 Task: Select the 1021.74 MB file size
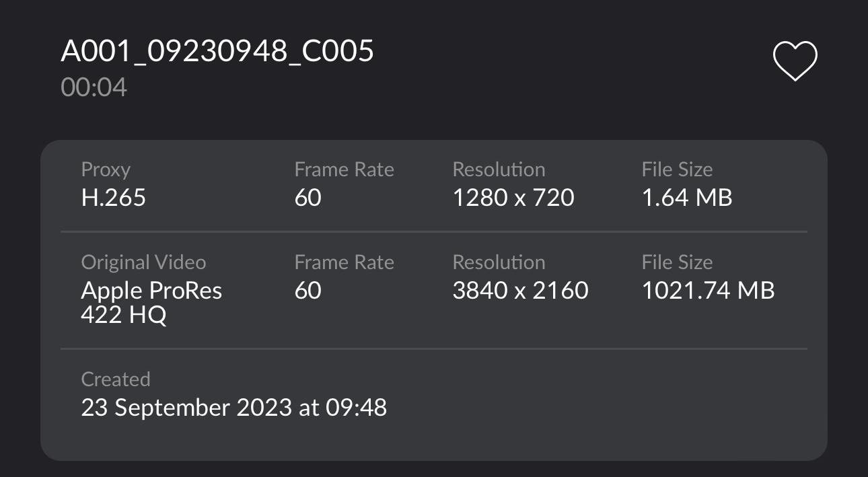(708, 290)
